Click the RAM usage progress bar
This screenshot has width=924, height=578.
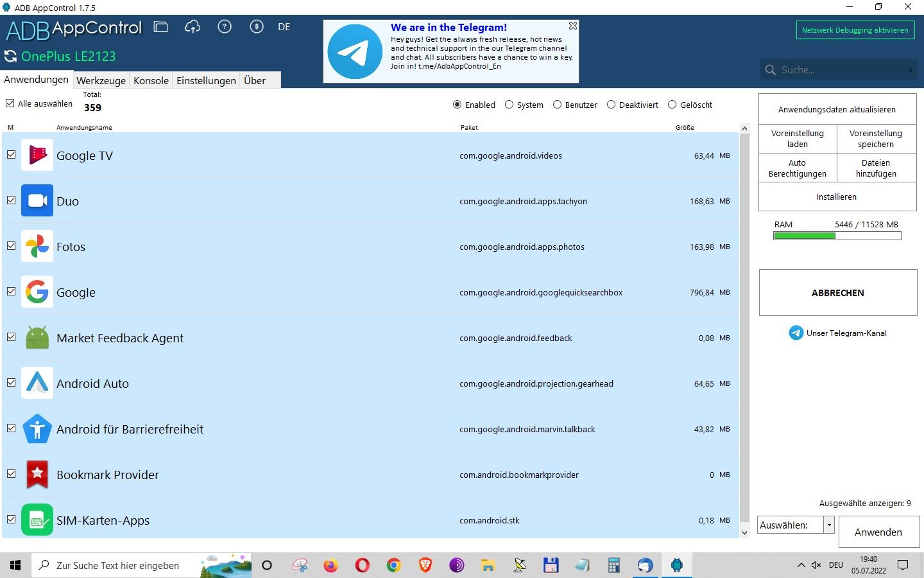pos(837,236)
